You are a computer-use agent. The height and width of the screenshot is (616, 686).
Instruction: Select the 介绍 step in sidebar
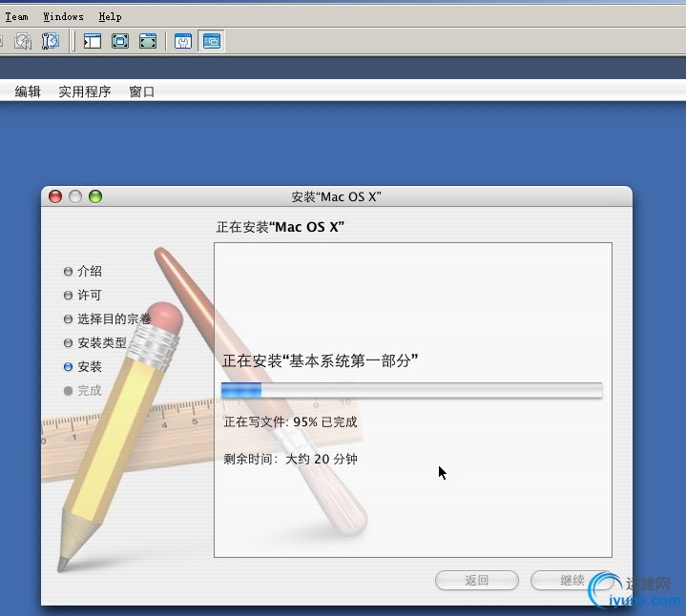click(83, 271)
